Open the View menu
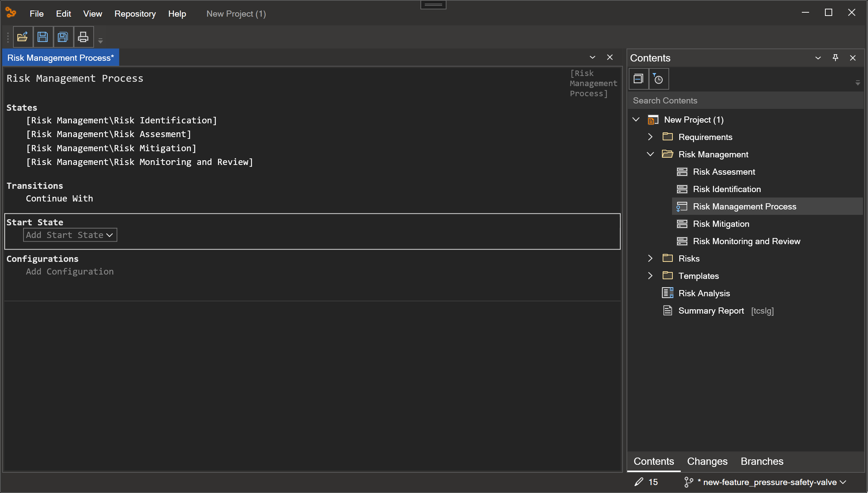868x493 pixels. pyautogui.click(x=93, y=14)
